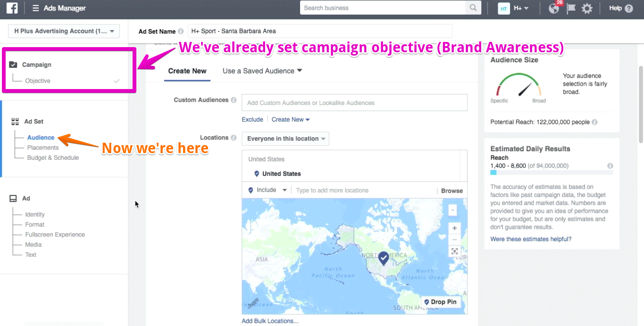This screenshot has height=326, width=644.
Task: Open the Media step
Action: click(x=33, y=244)
